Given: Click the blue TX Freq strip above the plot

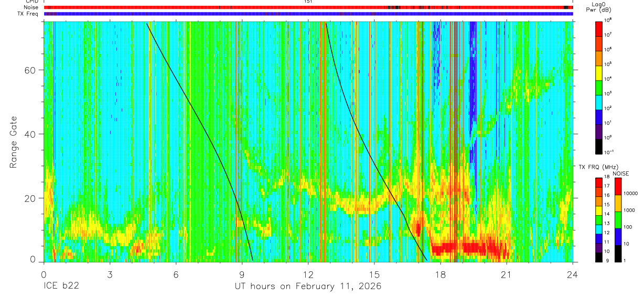Looking at the screenshot, I should point(308,14).
